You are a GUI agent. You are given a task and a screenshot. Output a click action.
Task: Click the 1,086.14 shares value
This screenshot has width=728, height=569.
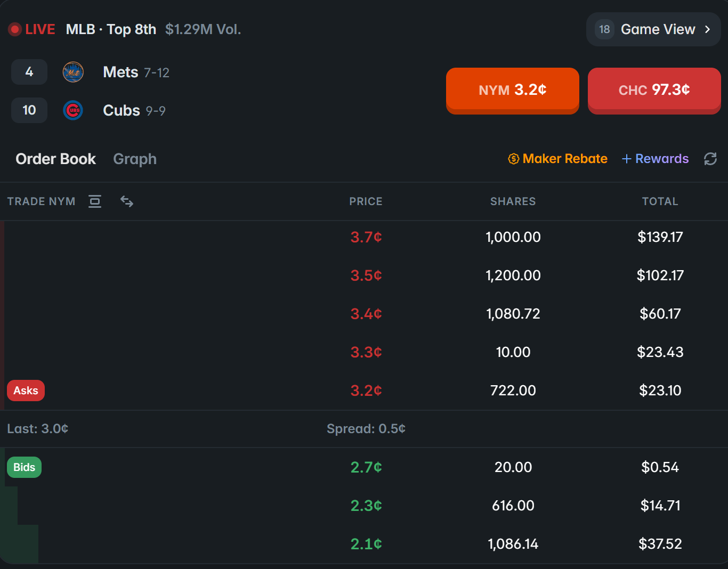click(x=513, y=544)
